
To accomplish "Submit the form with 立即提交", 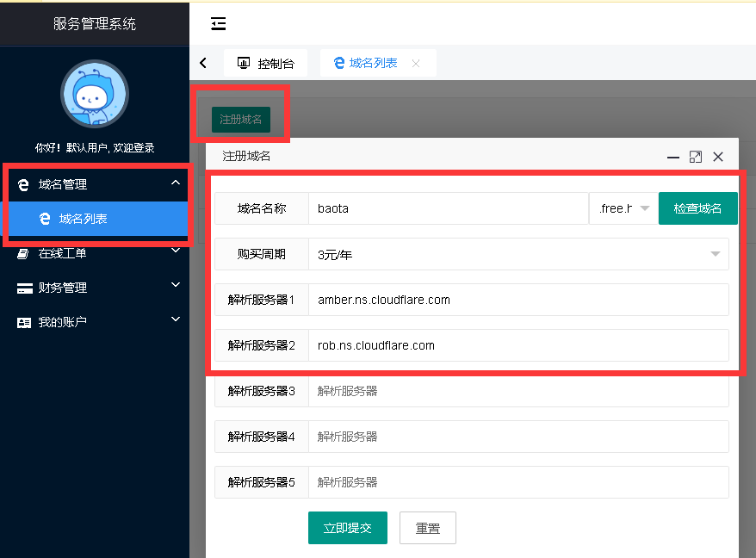I will [347, 528].
